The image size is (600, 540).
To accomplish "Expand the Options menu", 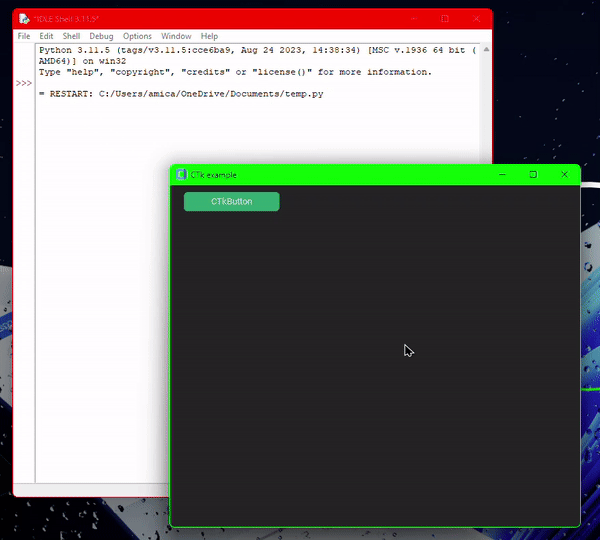I will pyautogui.click(x=137, y=36).
